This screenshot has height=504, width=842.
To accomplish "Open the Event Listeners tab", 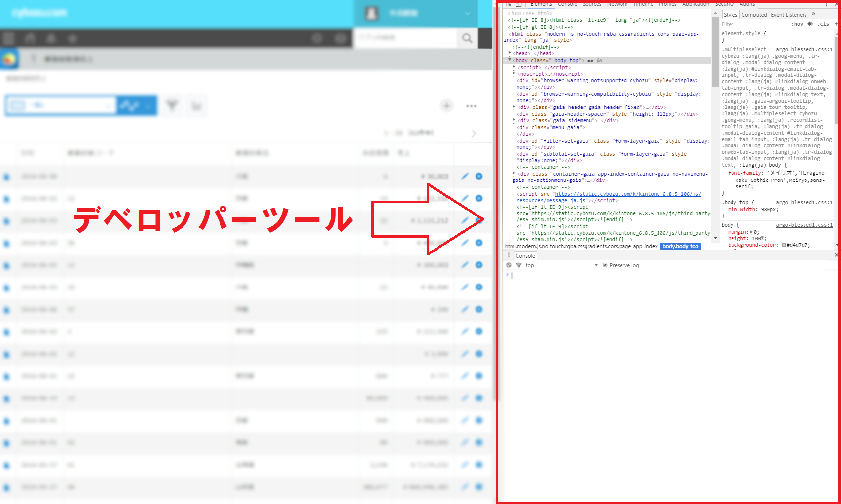I will (x=789, y=15).
